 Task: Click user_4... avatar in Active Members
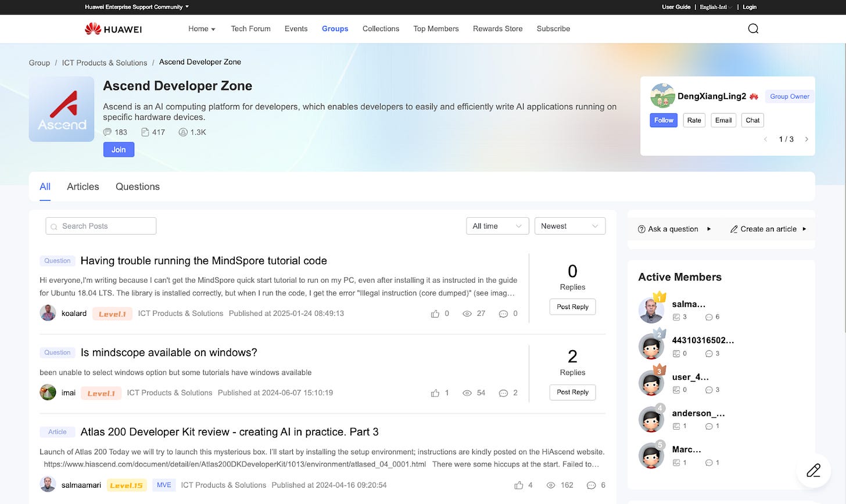click(651, 383)
